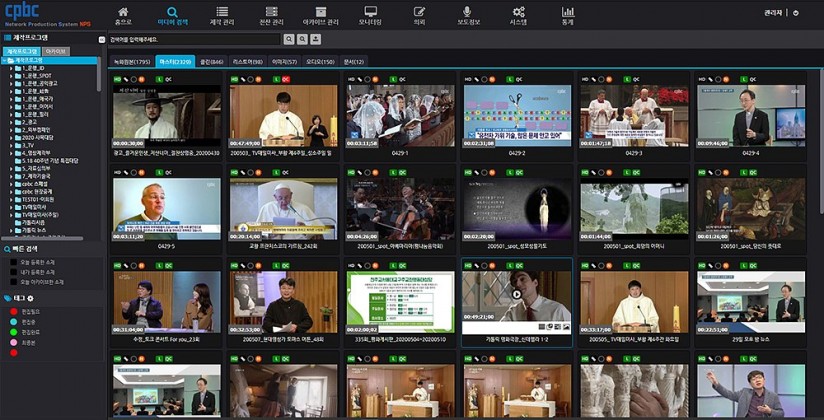
Task: Open the 모니터링 monitor icon
Action: tap(370, 15)
